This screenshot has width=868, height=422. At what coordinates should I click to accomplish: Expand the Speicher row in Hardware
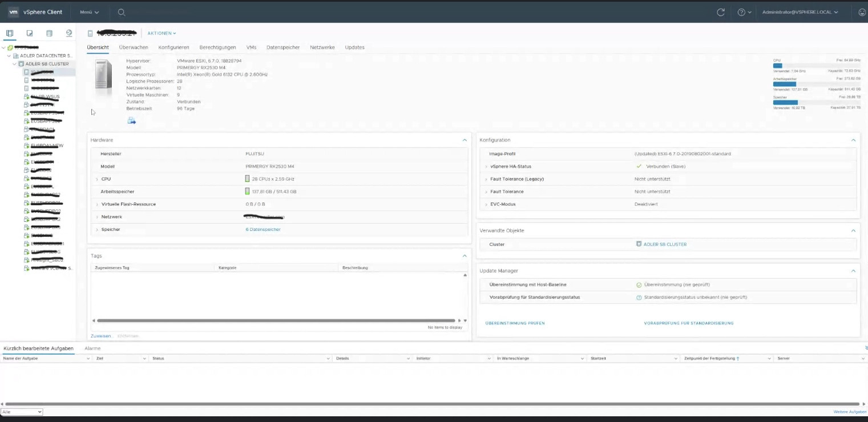coord(97,229)
